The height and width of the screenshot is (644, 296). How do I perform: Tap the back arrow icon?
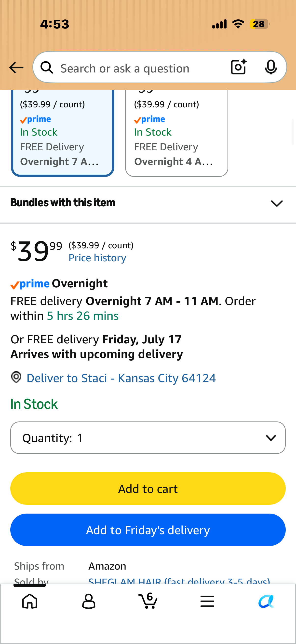tap(16, 68)
